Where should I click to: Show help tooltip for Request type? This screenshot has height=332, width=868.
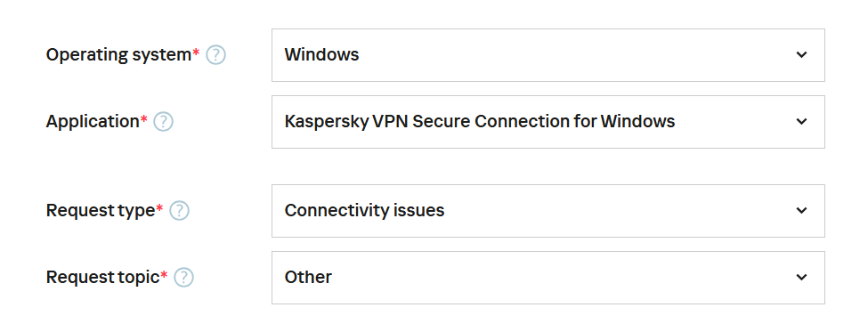click(x=179, y=211)
